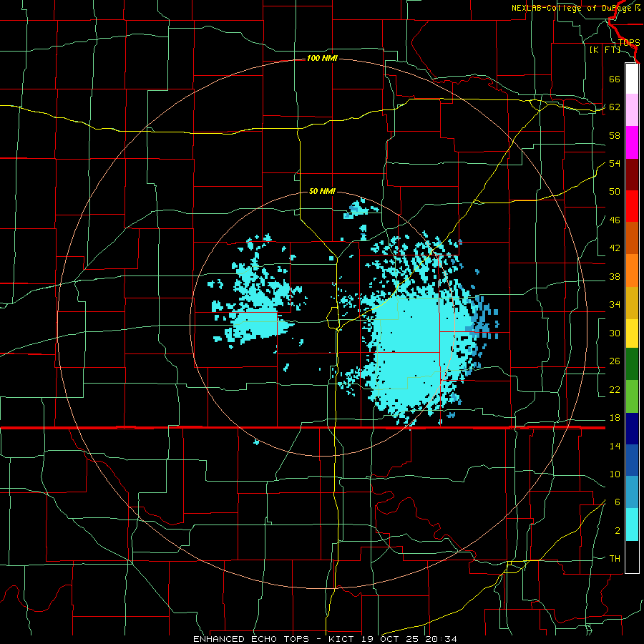The image size is (644, 644).
Task: Click the [K FT] units label
Action: [x=605, y=49]
